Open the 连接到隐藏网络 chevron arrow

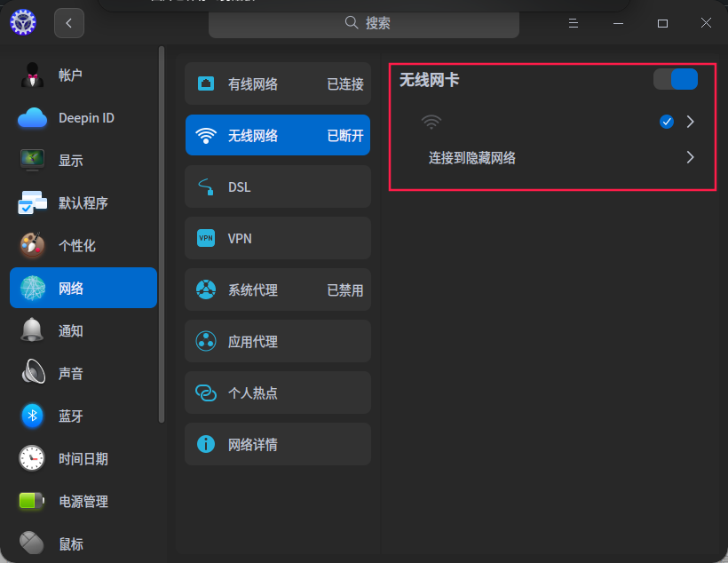(x=691, y=157)
